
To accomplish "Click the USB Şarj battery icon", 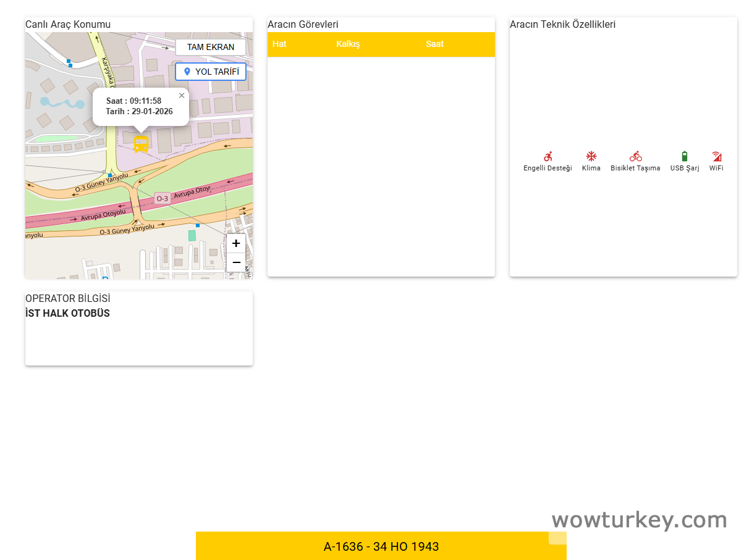I will [x=684, y=156].
